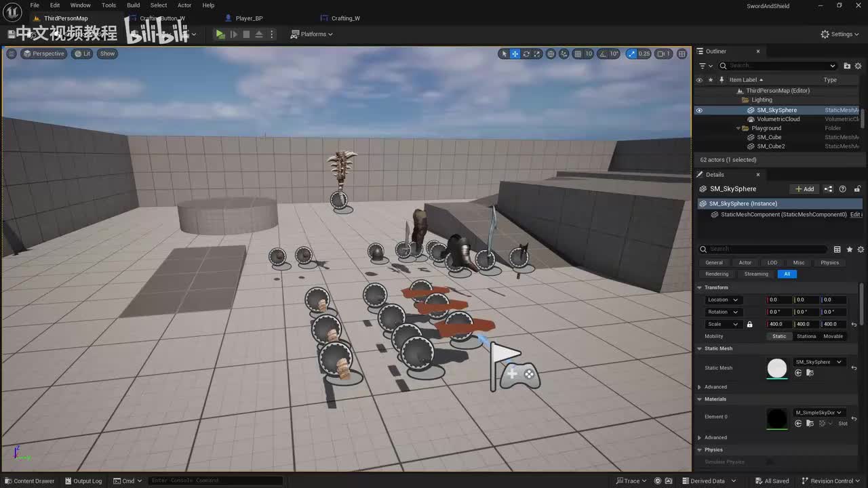The width and height of the screenshot is (868, 488).
Task: Switch to the Crafting_W tab
Action: [x=345, y=18]
